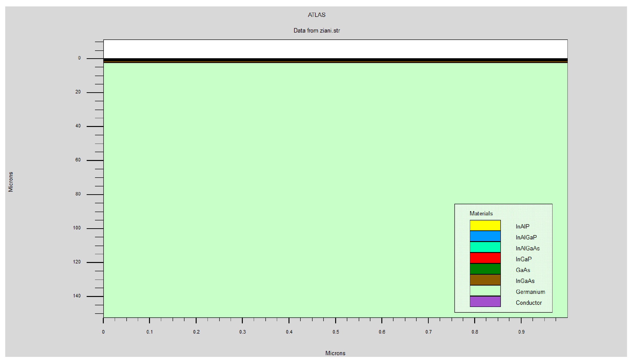Click the Germanium legend label text
The height and width of the screenshot is (364, 632).
[x=530, y=292]
